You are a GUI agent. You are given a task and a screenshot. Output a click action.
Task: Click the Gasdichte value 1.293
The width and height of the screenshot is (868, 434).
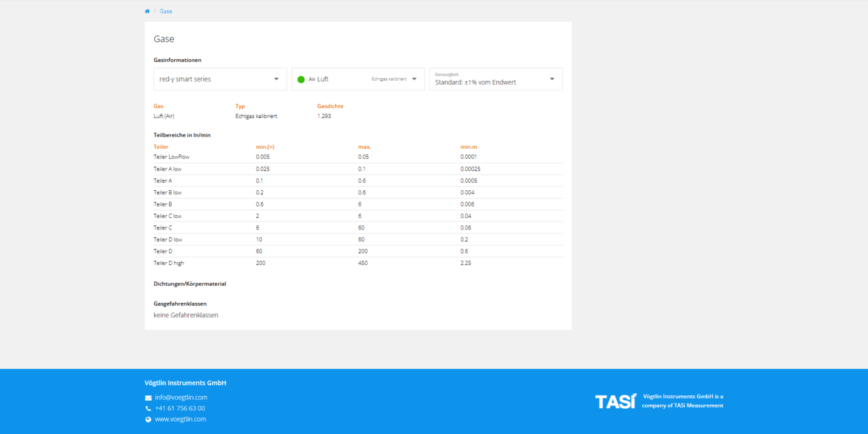(324, 116)
